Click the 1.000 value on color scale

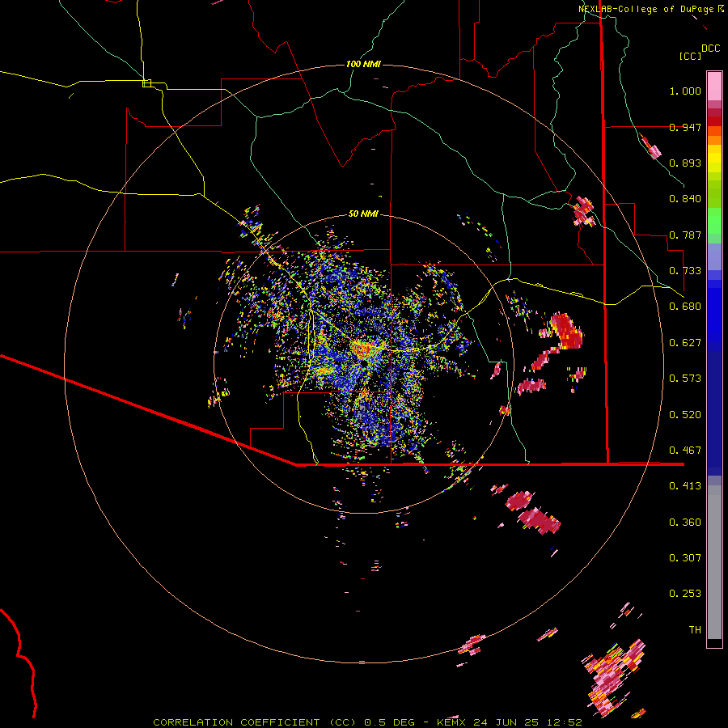point(685,91)
